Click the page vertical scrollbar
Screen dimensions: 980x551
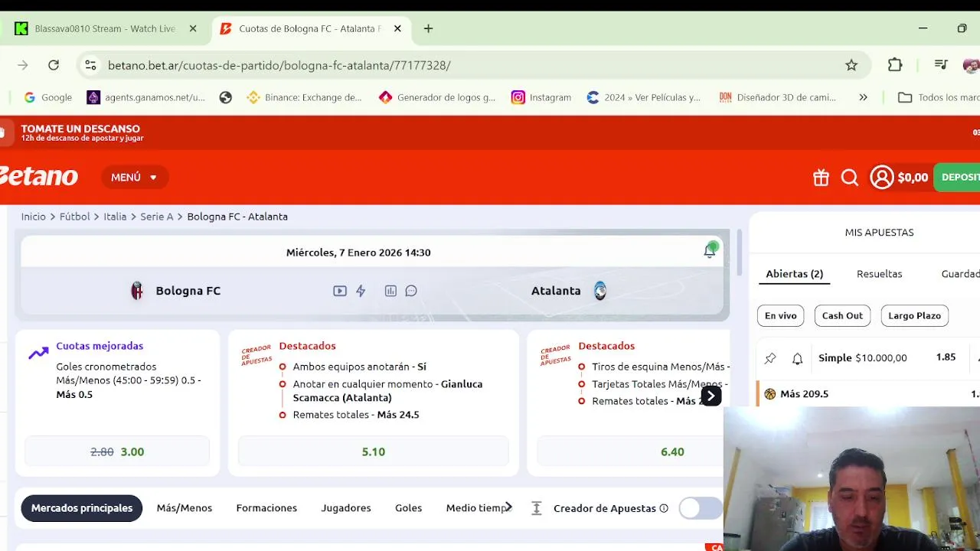pos(739,253)
